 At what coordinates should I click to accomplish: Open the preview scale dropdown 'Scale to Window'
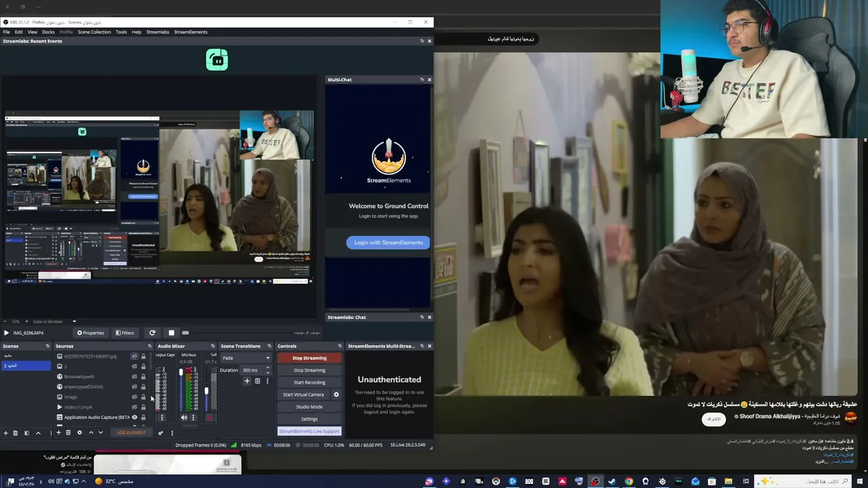pyautogui.click(x=54, y=321)
